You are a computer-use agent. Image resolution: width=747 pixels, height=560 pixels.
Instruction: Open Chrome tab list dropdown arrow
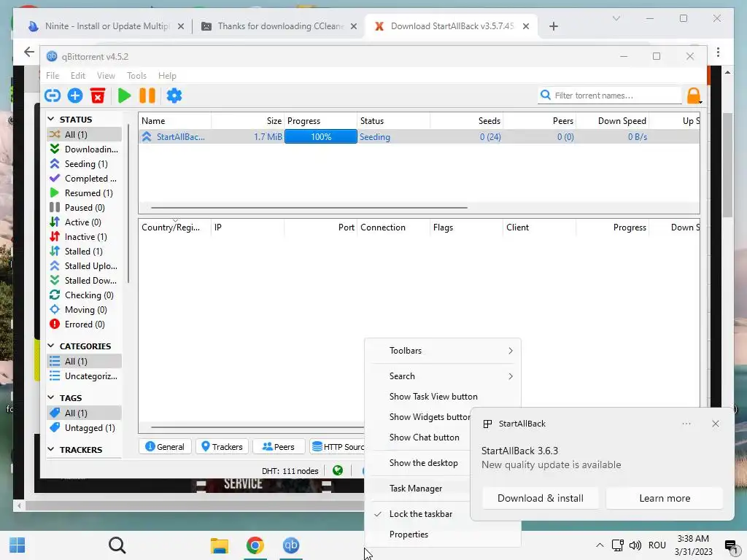616,18
